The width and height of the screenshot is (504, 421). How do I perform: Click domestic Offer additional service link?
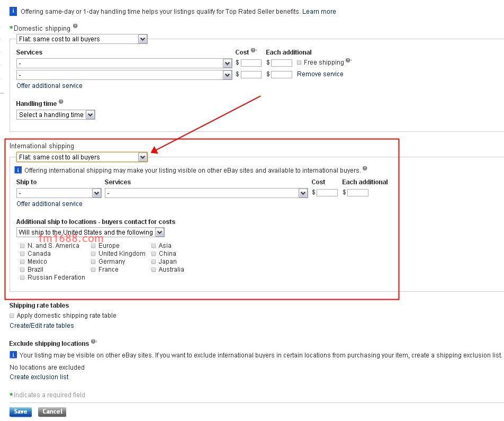(50, 86)
